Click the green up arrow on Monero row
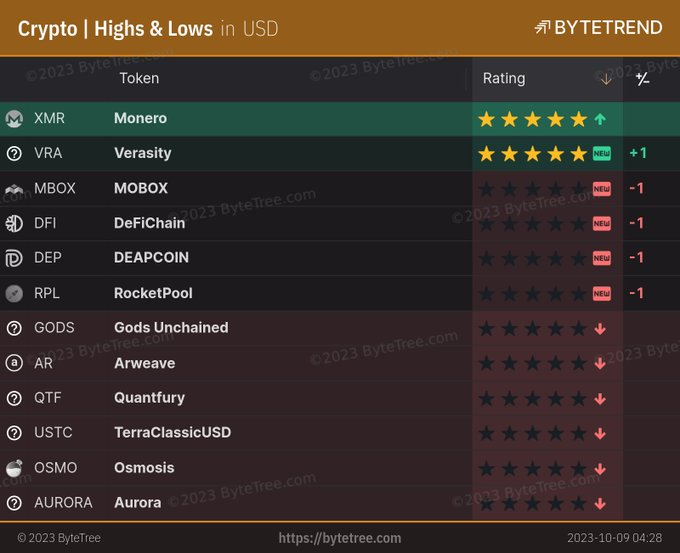 point(600,119)
